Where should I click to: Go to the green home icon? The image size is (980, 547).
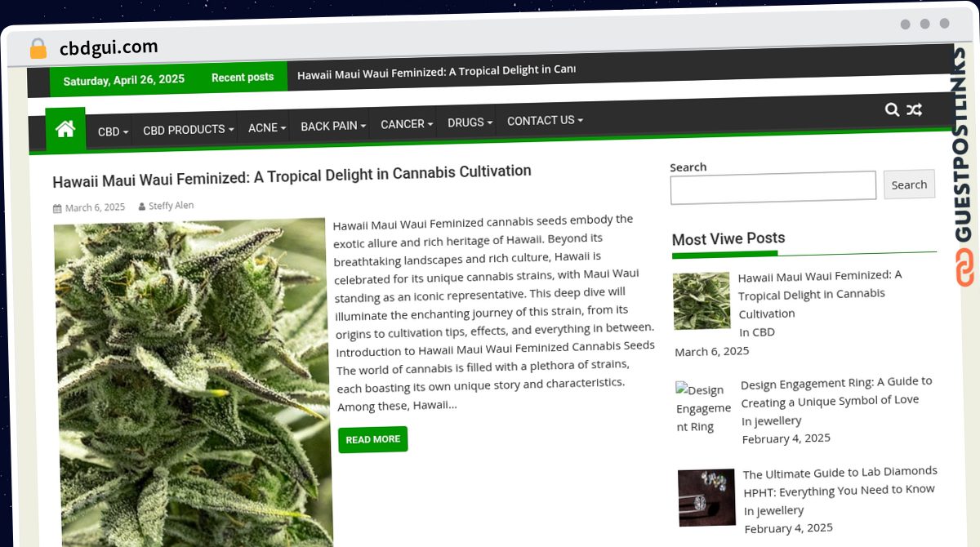click(65, 129)
